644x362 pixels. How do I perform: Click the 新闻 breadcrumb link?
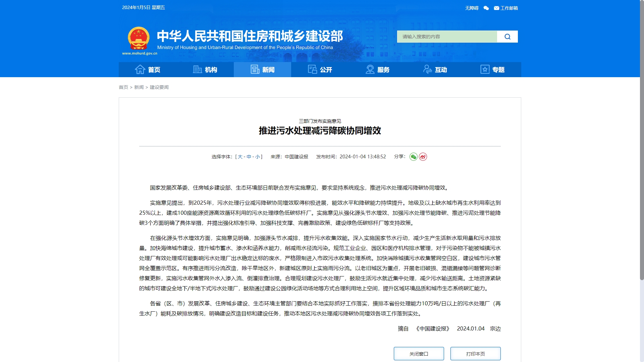tap(139, 87)
